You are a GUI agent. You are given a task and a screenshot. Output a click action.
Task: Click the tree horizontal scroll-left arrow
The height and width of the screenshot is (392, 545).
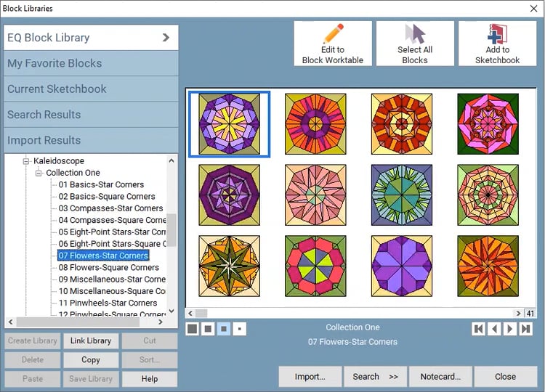pos(11,322)
